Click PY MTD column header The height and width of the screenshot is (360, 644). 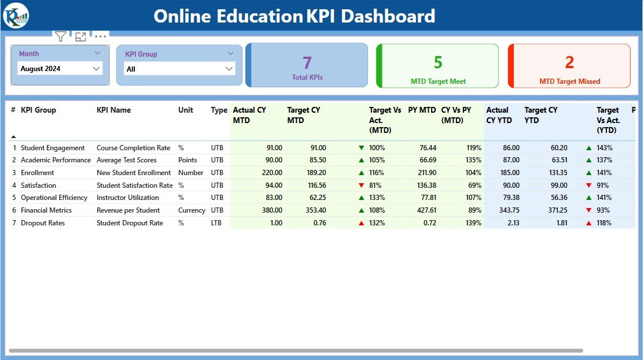[x=422, y=110]
